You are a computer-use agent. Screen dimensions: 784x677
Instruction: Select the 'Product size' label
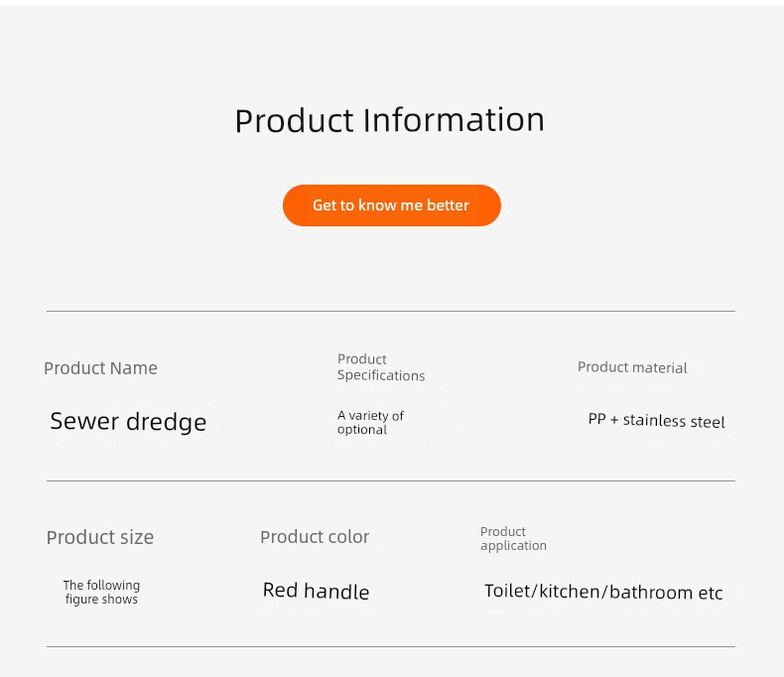pyautogui.click(x=99, y=538)
